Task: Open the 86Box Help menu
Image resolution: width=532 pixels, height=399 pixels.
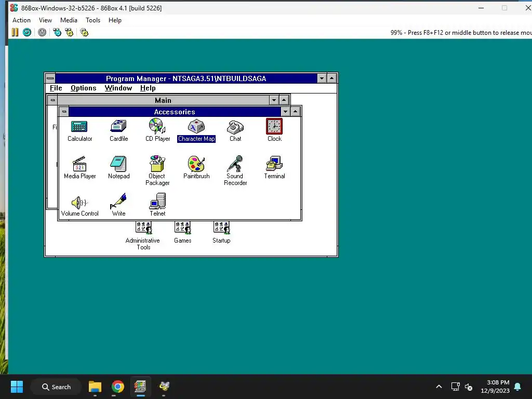Action: [x=115, y=20]
